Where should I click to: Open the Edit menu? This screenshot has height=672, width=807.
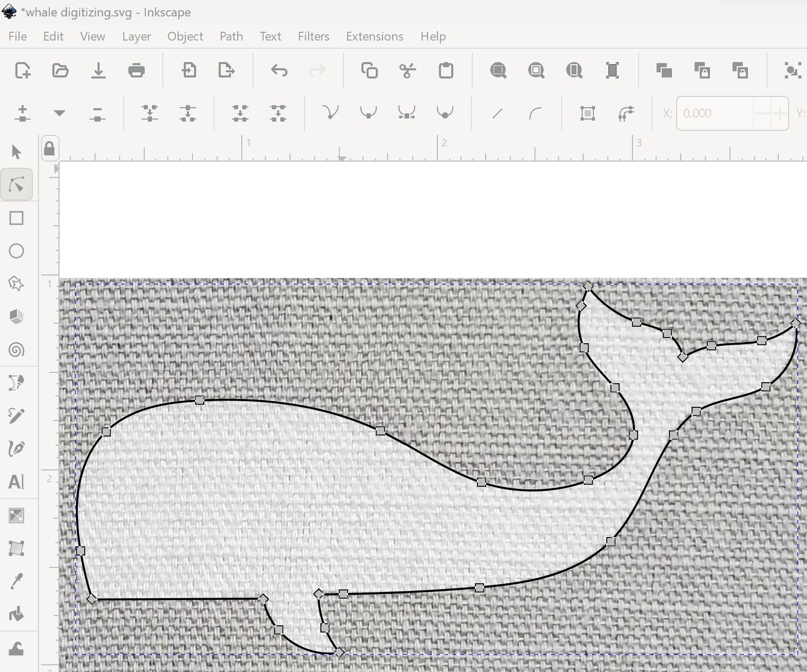coord(53,36)
